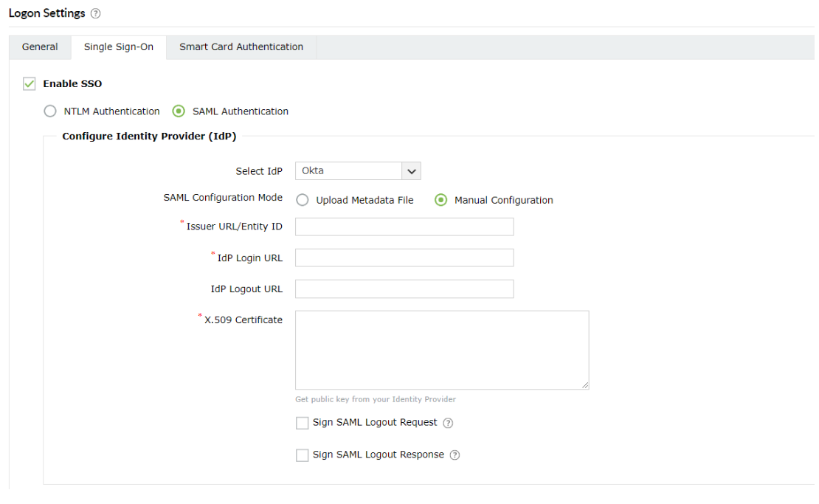This screenshot has width=819, height=504.
Task: Click help icon next to Sign SAML Logout Request
Action: pos(448,424)
